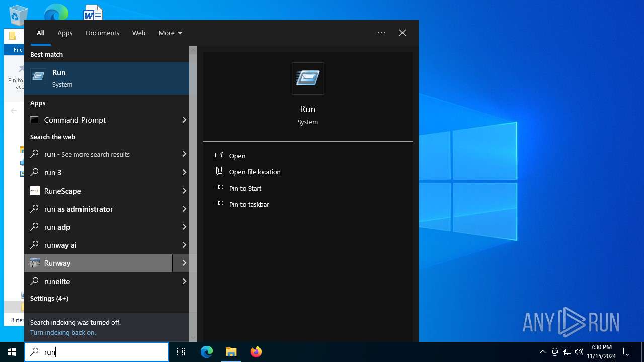
Task: Click the Command Prompt app icon
Action: 34,120
